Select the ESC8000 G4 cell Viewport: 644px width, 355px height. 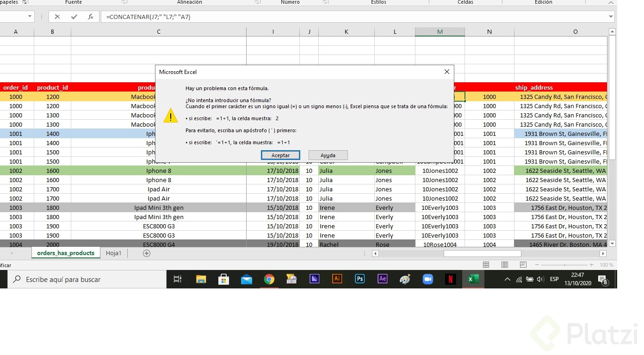[159, 245]
